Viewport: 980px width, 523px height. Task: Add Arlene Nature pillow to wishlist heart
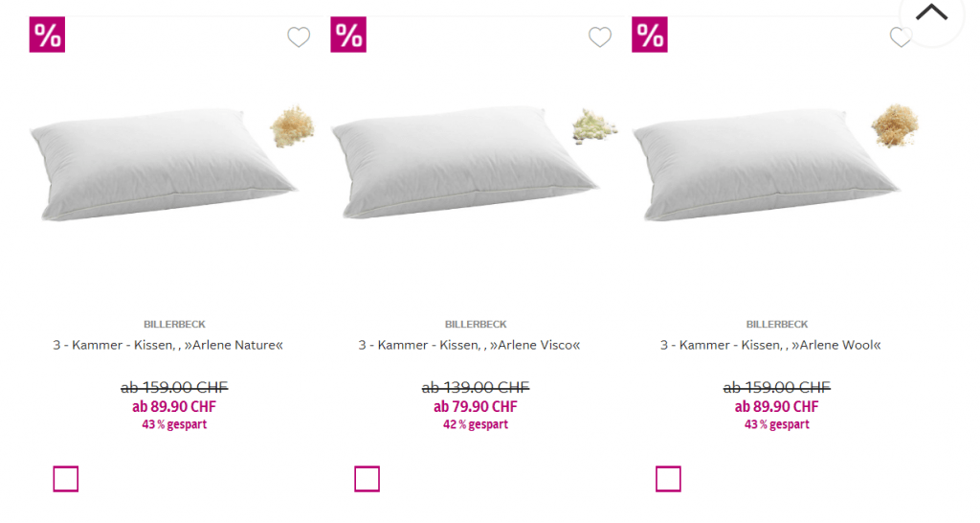coord(299,37)
